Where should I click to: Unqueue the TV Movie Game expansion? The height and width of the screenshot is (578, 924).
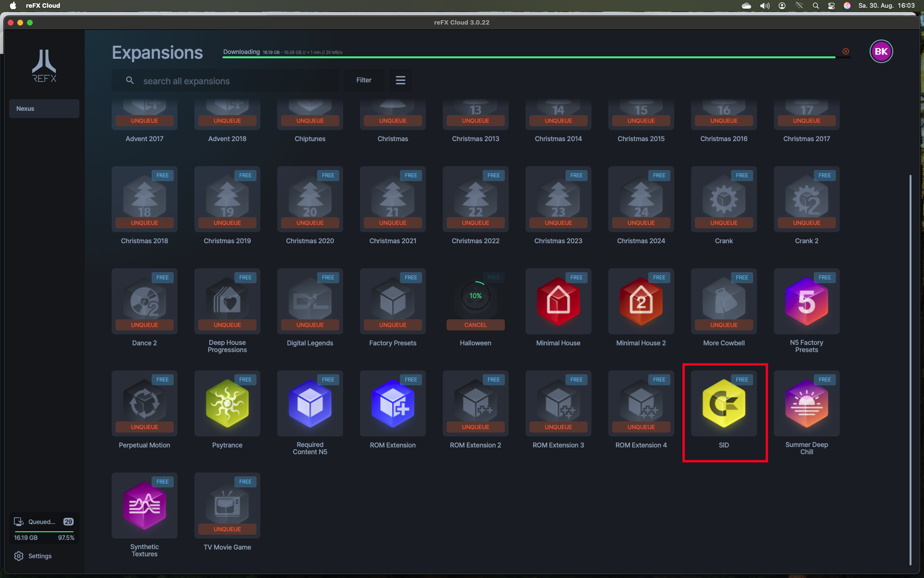click(227, 529)
